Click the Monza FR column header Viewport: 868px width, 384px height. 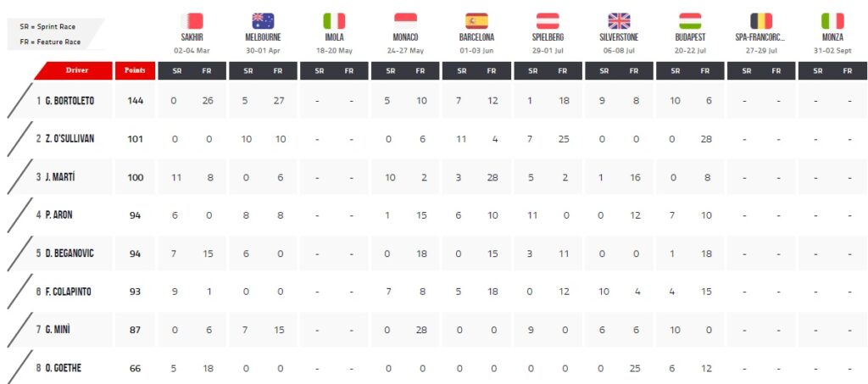[x=848, y=71]
